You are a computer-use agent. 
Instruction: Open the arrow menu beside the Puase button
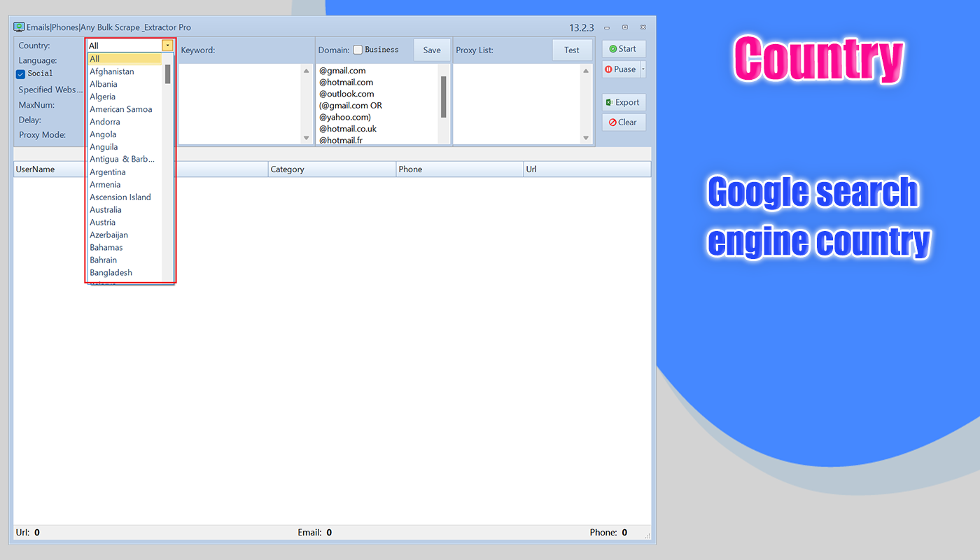point(643,69)
